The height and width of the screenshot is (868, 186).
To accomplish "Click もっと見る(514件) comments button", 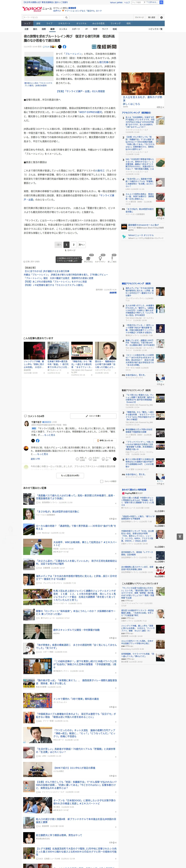I will [x=70, y=475].
